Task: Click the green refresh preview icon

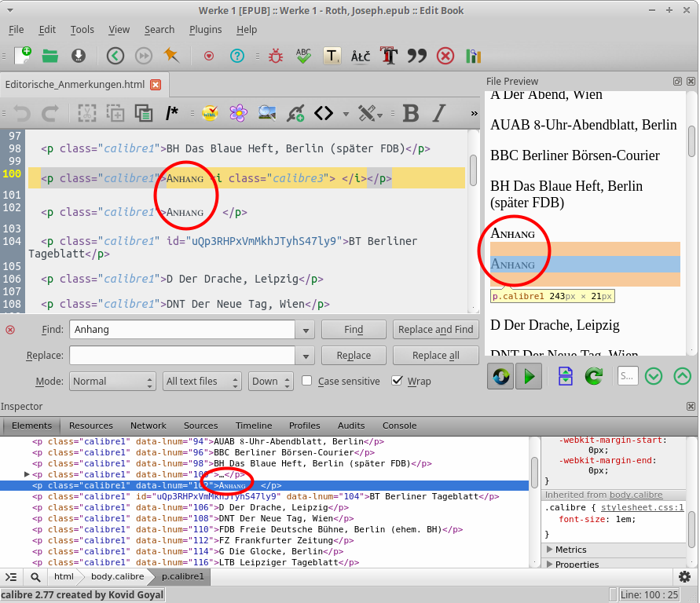Action: pos(594,377)
